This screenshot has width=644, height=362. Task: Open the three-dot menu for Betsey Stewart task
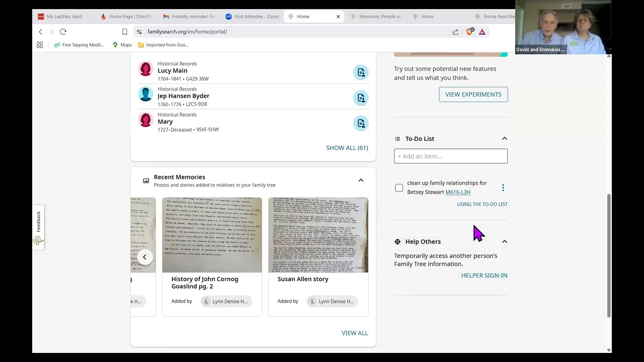tap(503, 188)
